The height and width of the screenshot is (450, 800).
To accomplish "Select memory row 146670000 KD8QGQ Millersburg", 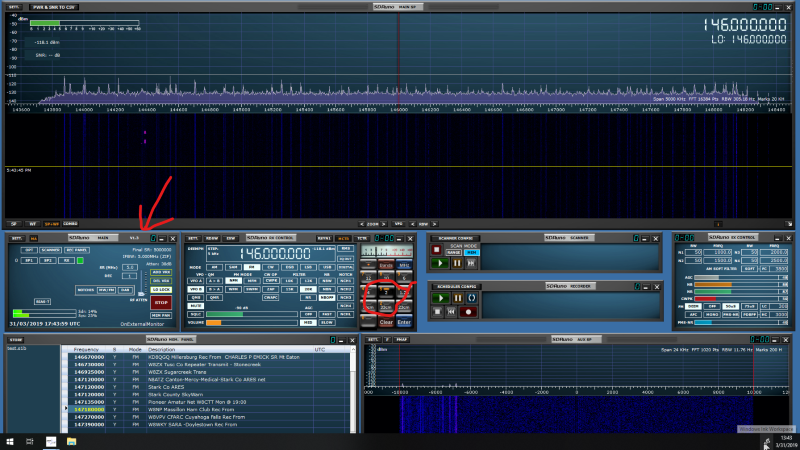I will click(209, 357).
